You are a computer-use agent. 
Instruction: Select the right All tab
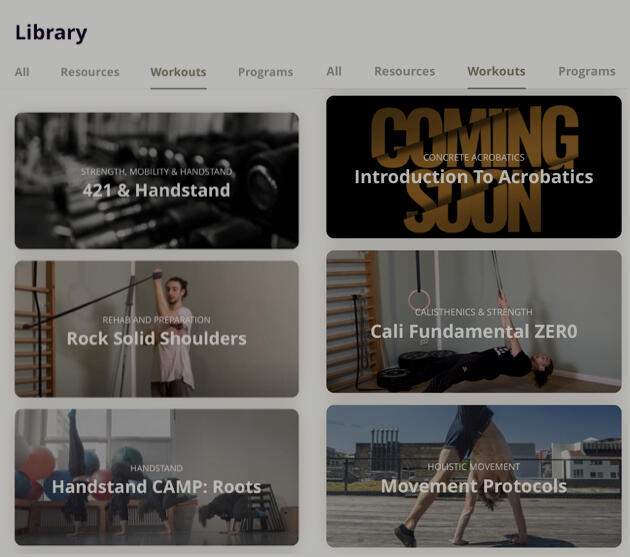point(334,71)
